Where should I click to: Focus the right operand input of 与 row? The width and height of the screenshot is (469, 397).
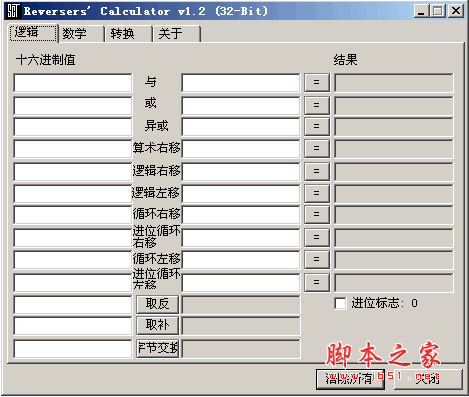241,83
